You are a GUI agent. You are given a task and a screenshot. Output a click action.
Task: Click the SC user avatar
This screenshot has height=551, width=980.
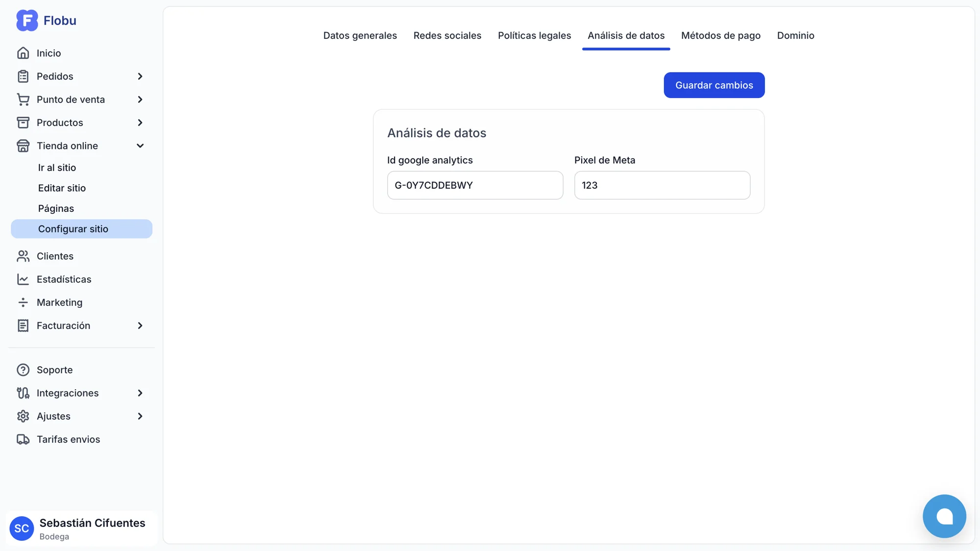point(22,528)
